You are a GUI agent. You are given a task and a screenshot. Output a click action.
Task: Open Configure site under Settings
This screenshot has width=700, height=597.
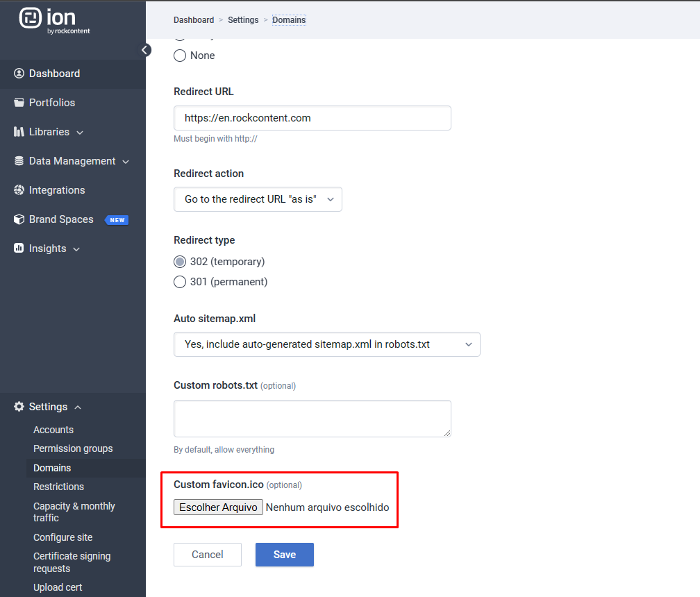tap(63, 538)
